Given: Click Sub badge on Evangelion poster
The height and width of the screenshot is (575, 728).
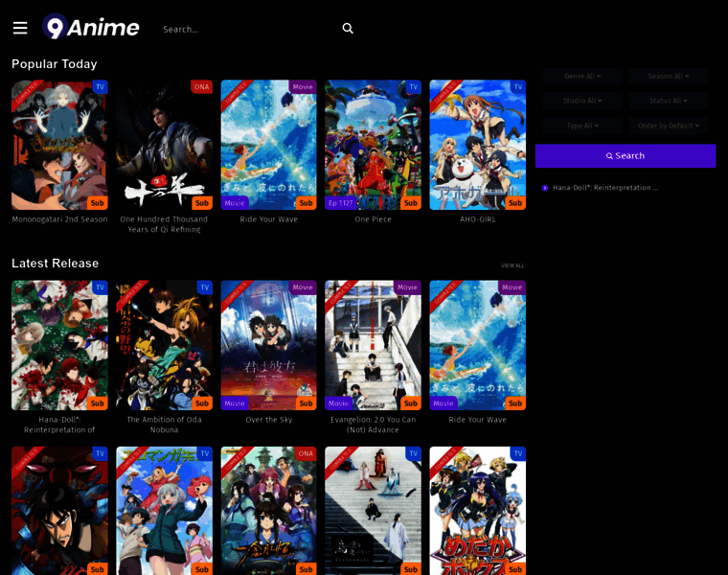Looking at the screenshot, I should pos(411,403).
